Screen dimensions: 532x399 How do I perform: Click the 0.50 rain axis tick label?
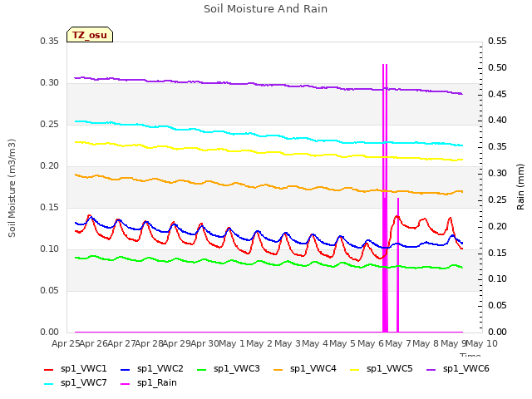pos(497,68)
